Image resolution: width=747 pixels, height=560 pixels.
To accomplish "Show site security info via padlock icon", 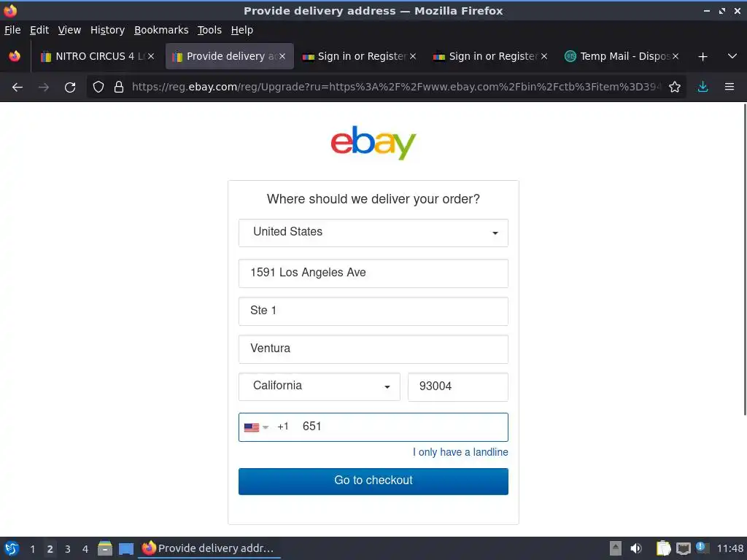I will [119, 87].
